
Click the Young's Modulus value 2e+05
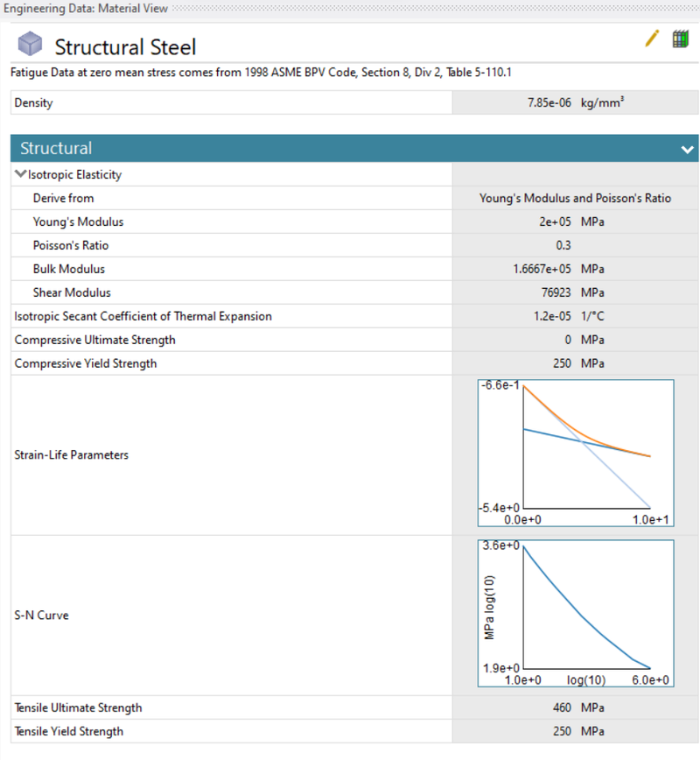coord(555,222)
